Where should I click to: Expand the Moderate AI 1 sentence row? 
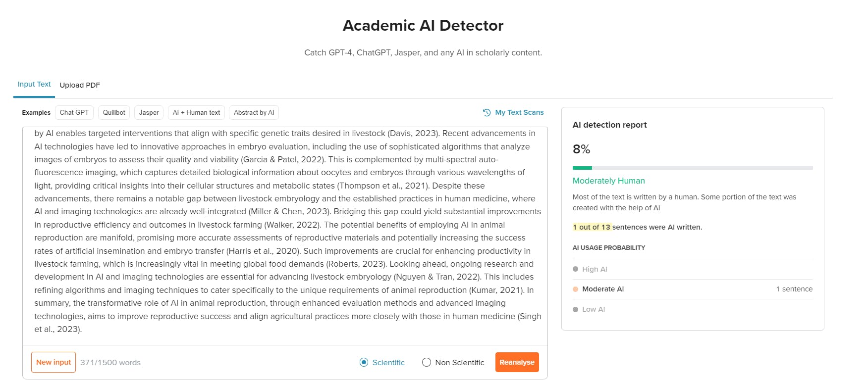point(692,289)
